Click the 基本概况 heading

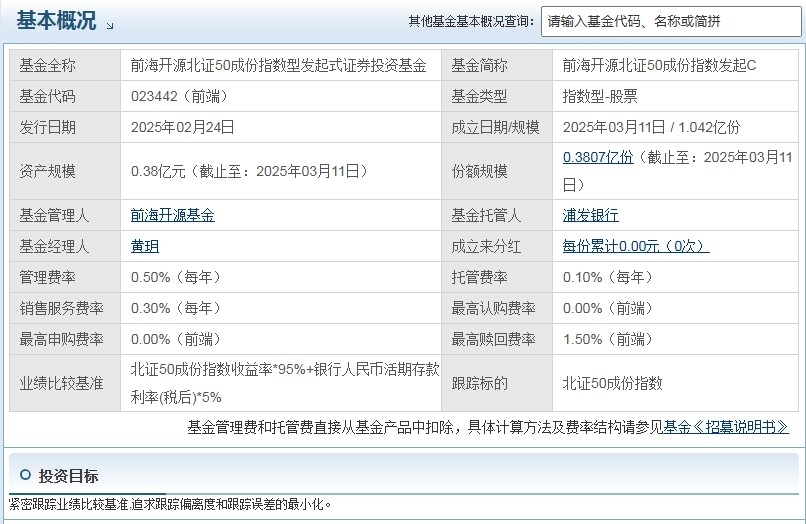pos(56,21)
